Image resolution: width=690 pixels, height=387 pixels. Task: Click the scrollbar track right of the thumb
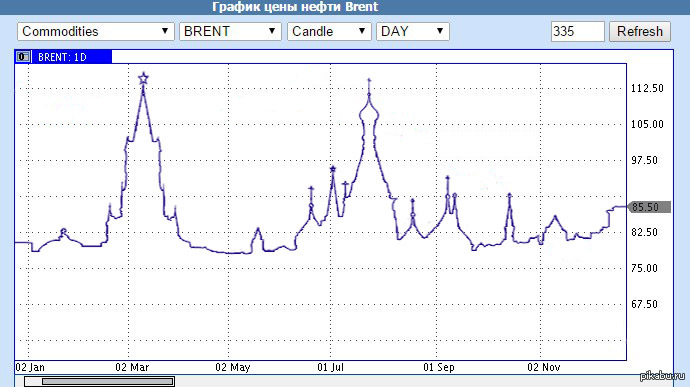422,381
